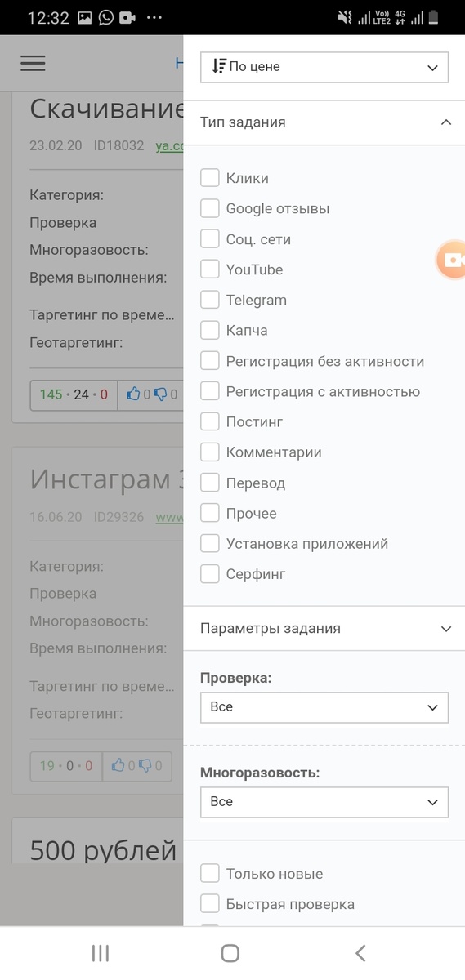Tap the camera recording notification icon
The image size is (465, 980).
point(127,17)
